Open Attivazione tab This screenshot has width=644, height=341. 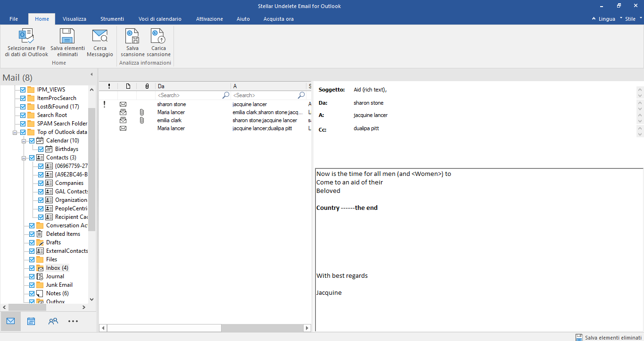coord(209,19)
